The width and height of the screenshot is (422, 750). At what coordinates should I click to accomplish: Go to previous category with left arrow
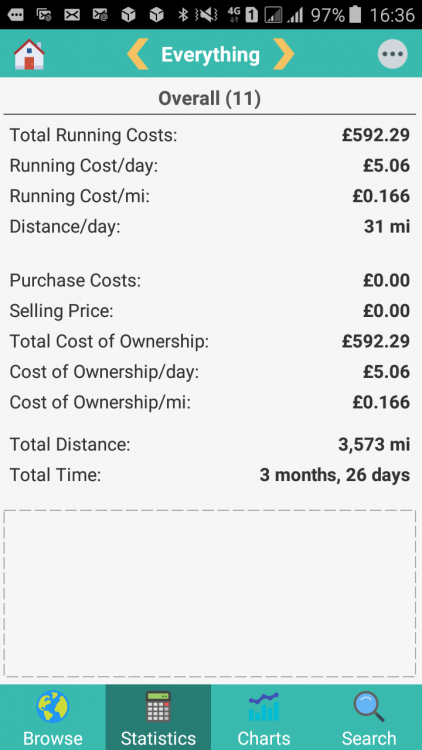click(x=138, y=54)
